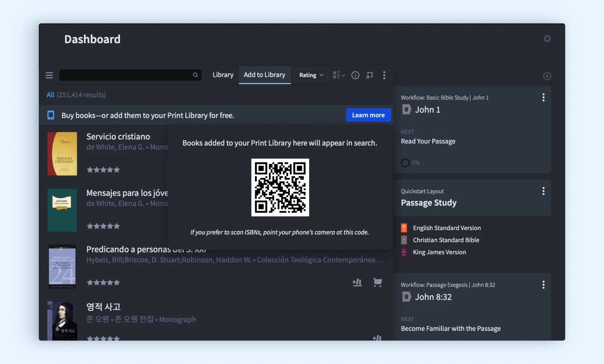The height and width of the screenshot is (364, 604).
Task: Click the John 1 workflow document icon
Action: (406, 110)
